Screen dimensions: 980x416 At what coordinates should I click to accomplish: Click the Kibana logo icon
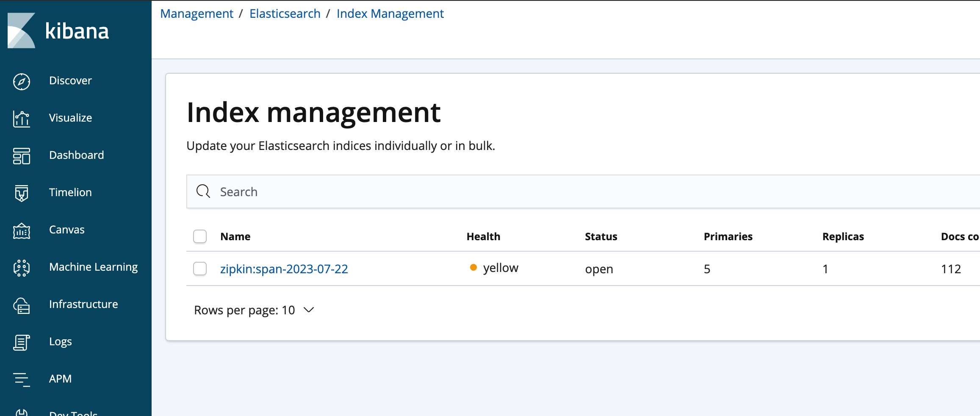[21, 31]
